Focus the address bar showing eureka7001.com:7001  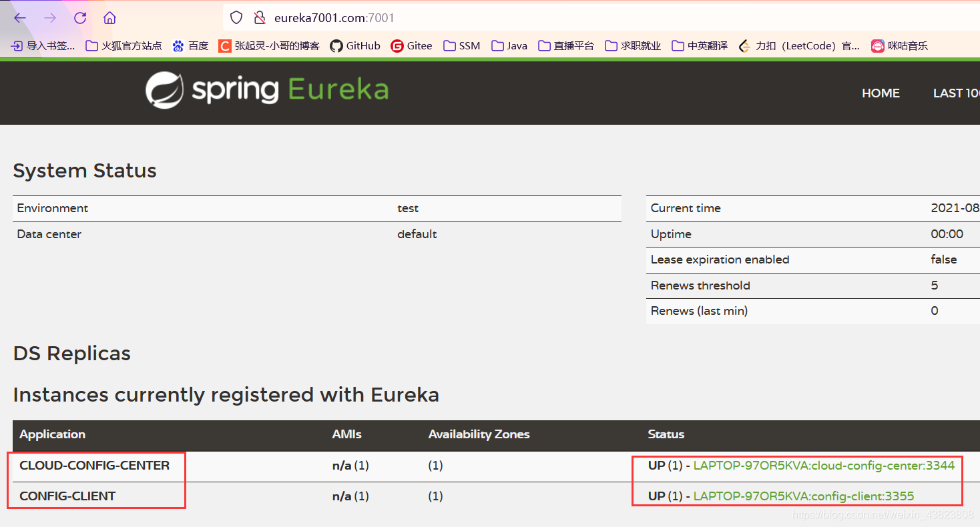pyautogui.click(x=601, y=18)
